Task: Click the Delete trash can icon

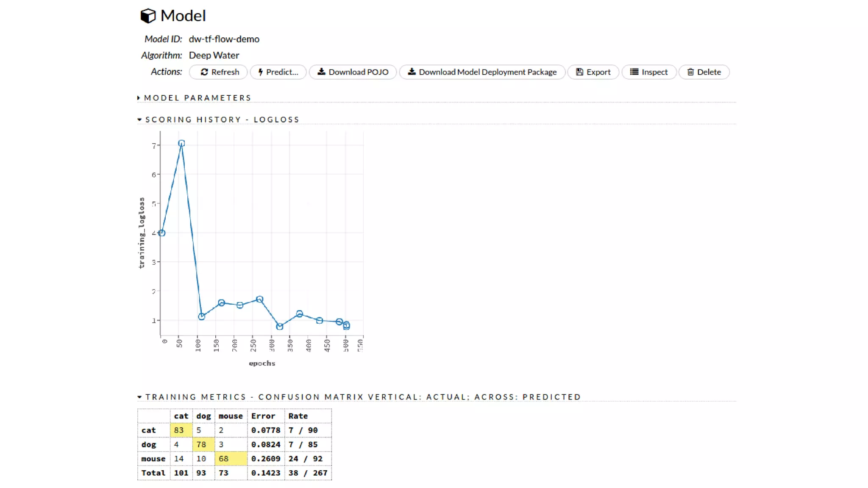Action: pyautogui.click(x=690, y=72)
